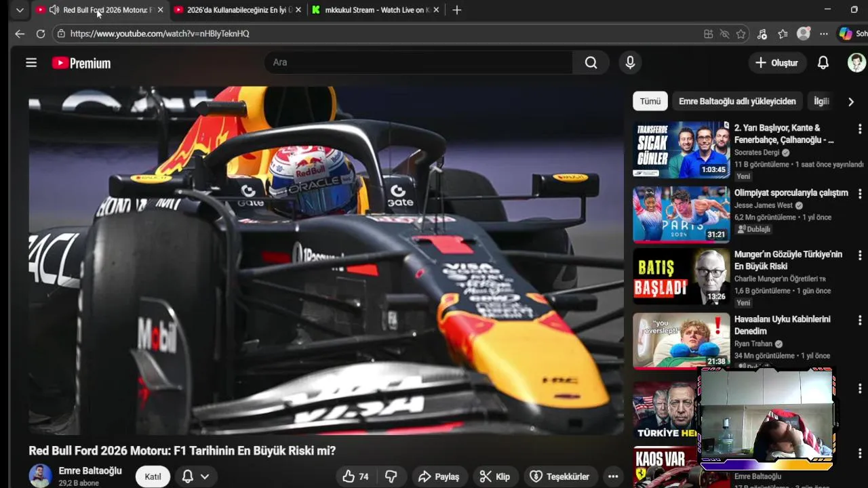The image size is (868, 488).
Task: Open browser settings three-dots menu
Action: pyautogui.click(x=824, y=34)
